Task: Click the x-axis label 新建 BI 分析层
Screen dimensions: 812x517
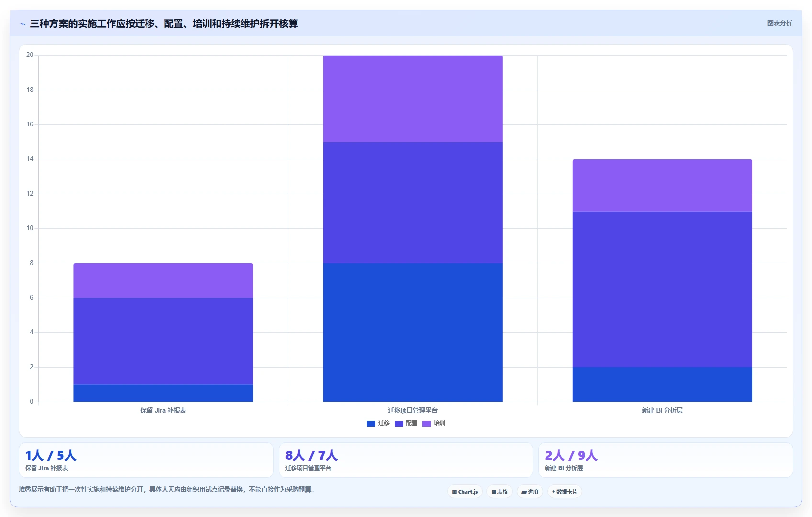Action: pos(662,410)
